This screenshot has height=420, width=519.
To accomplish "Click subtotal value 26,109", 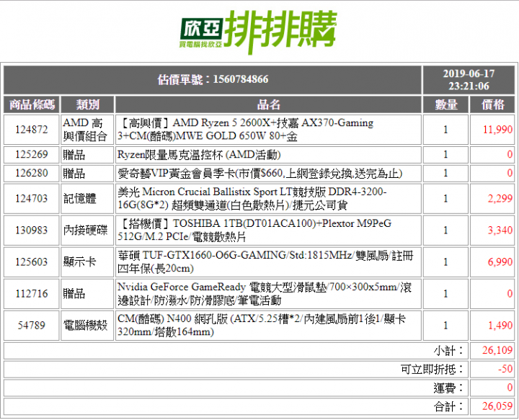I will click(497, 350).
